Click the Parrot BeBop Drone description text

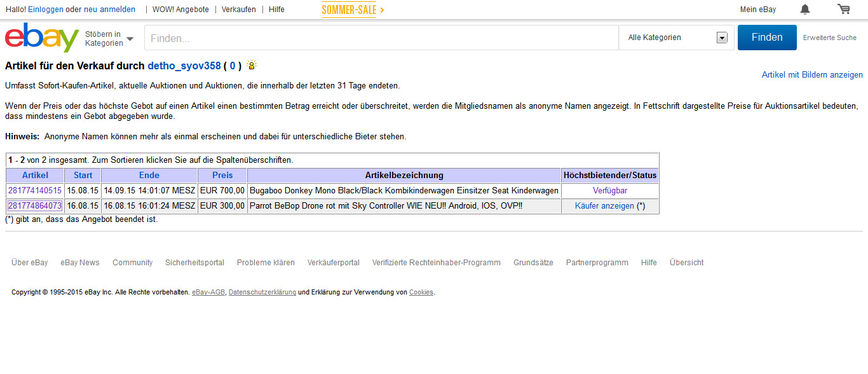click(386, 206)
